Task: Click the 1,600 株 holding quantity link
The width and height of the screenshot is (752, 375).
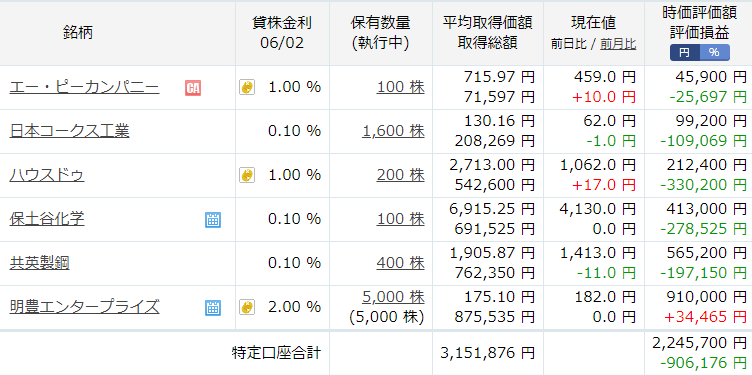Action: [x=394, y=131]
